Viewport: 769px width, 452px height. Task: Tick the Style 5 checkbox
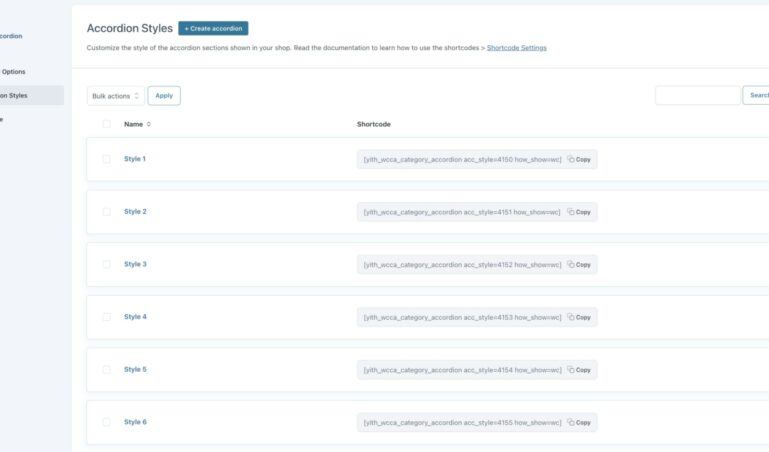tap(107, 370)
